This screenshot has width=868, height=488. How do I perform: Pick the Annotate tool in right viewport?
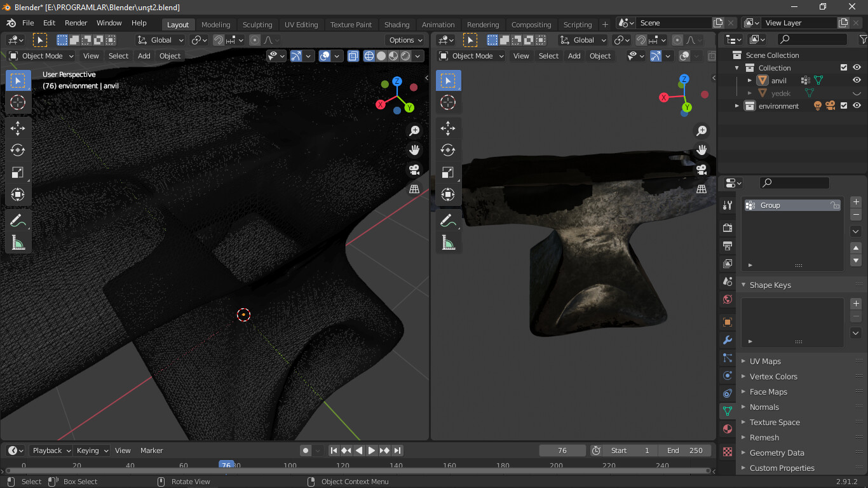(x=448, y=220)
